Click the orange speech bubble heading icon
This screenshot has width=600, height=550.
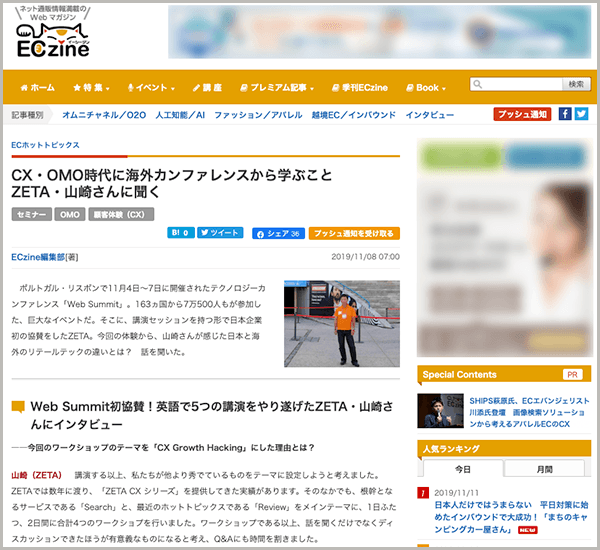[18, 407]
